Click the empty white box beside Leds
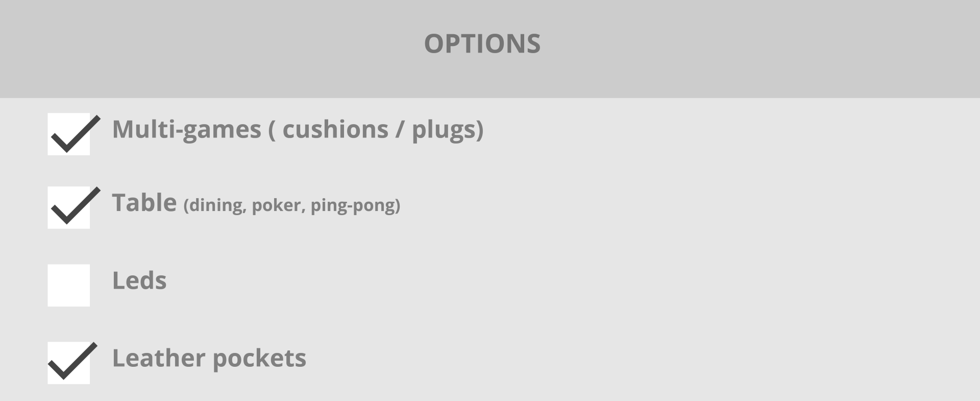 pyautogui.click(x=68, y=285)
